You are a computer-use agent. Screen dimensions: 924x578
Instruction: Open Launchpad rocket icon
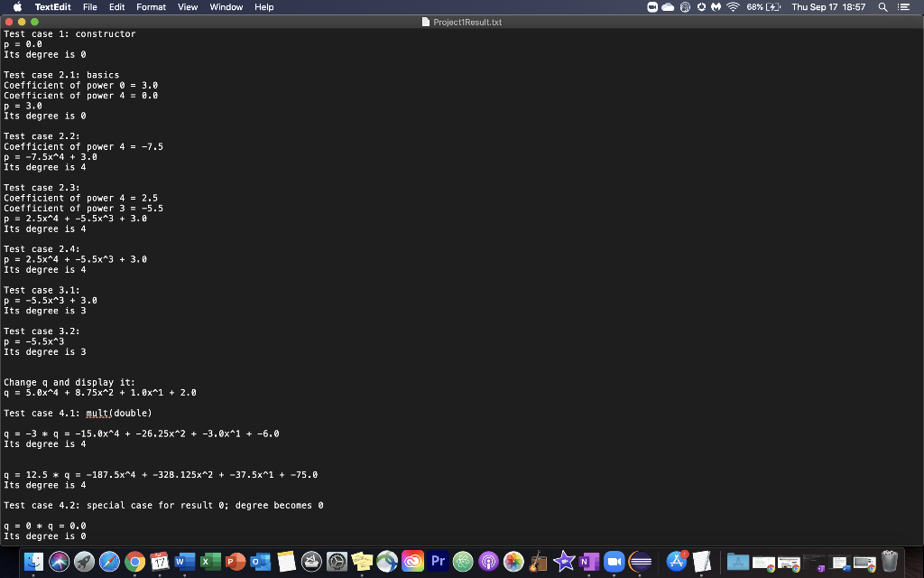point(84,562)
